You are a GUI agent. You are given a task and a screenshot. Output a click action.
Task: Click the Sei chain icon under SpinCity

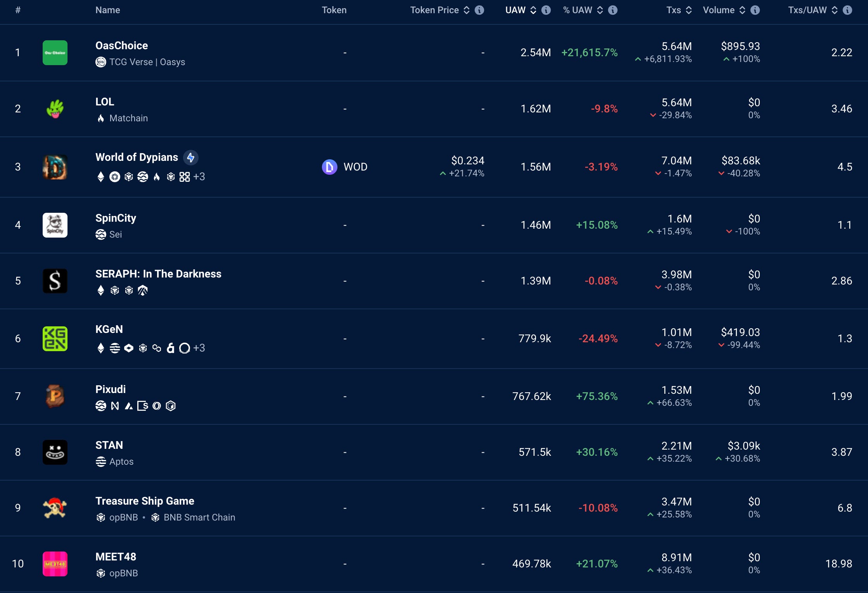pos(101,234)
